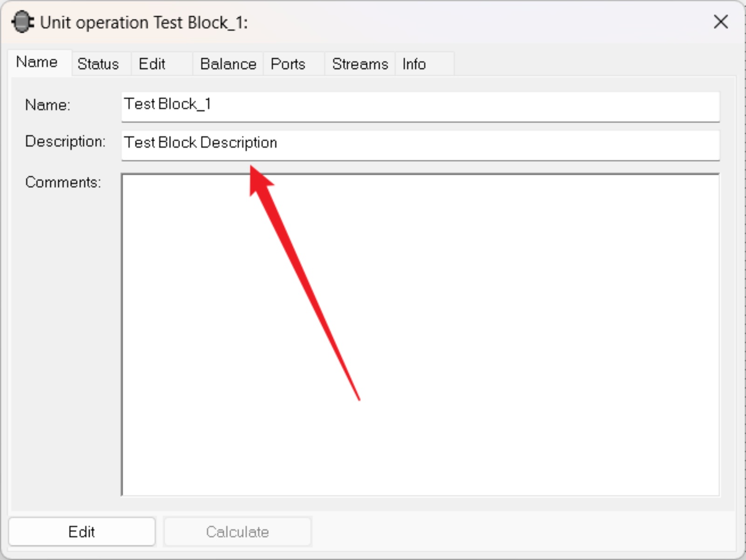Click the "Description:" field label
This screenshot has height=560, width=746.
click(x=65, y=142)
